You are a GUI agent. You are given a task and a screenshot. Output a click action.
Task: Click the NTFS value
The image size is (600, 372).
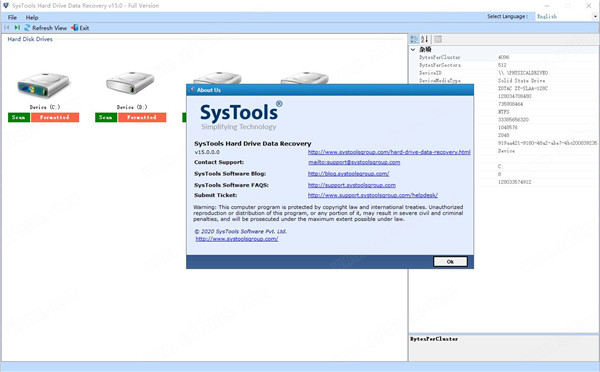point(503,112)
